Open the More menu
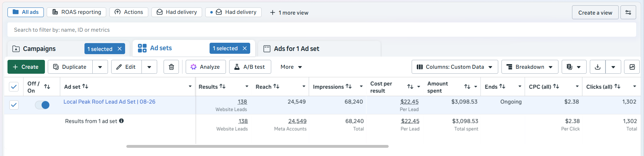This screenshot has width=644, height=156. [x=291, y=67]
